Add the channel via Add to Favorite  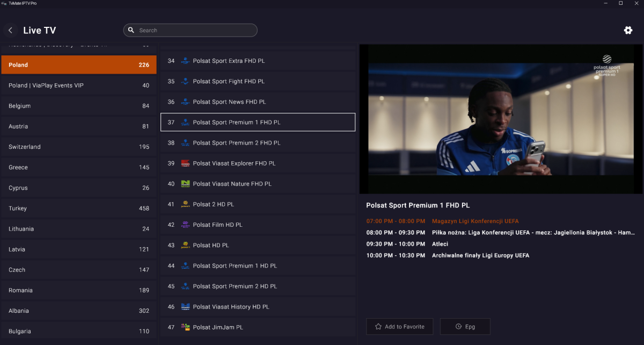coord(400,327)
